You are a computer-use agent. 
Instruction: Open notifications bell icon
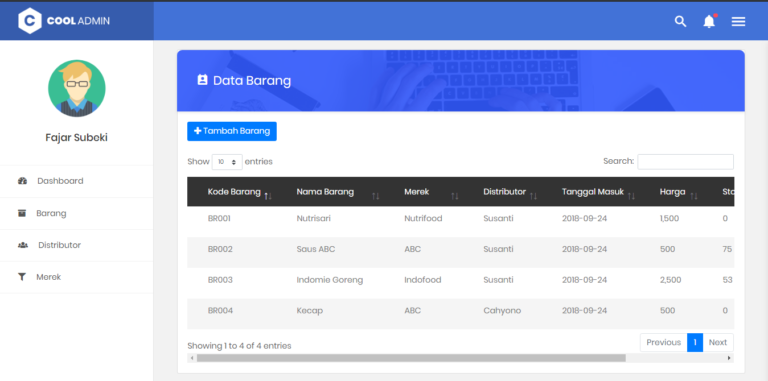(x=709, y=21)
